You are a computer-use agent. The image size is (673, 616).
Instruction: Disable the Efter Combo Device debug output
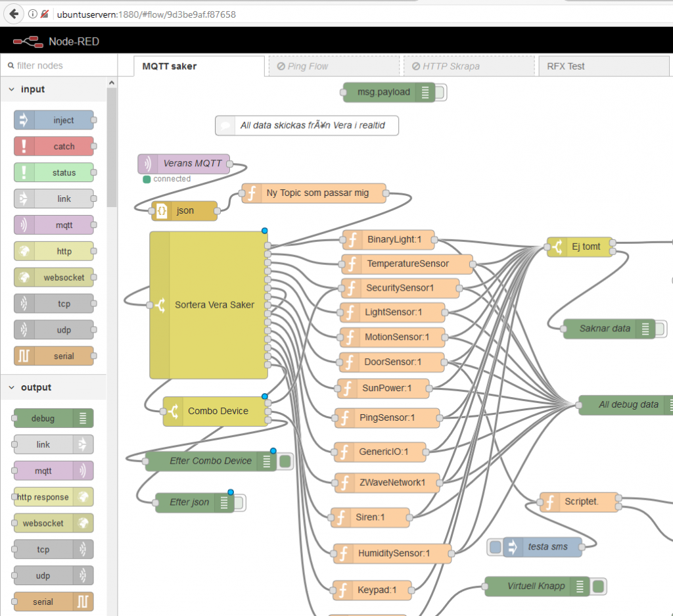(x=285, y=462)
